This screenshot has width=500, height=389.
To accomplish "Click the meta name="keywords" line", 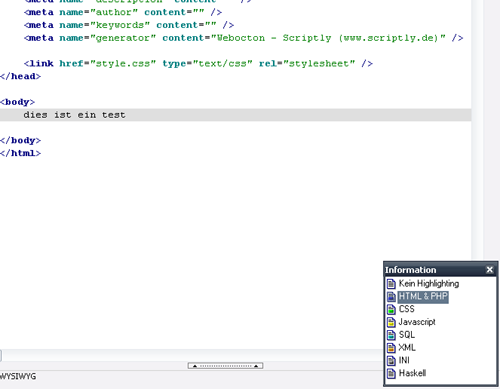I will coord(129,25).
